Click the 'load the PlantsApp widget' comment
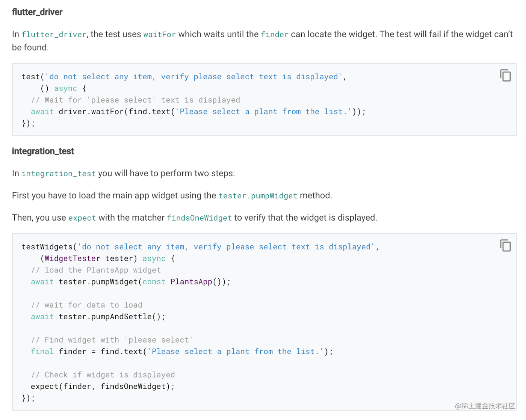 click(96, 270)
